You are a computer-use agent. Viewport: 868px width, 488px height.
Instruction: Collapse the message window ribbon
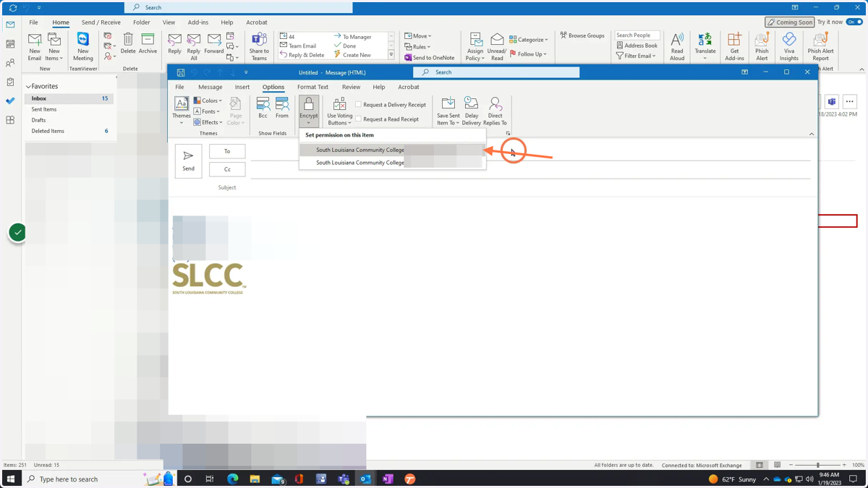pyautogui.click(x=812, y=134)
